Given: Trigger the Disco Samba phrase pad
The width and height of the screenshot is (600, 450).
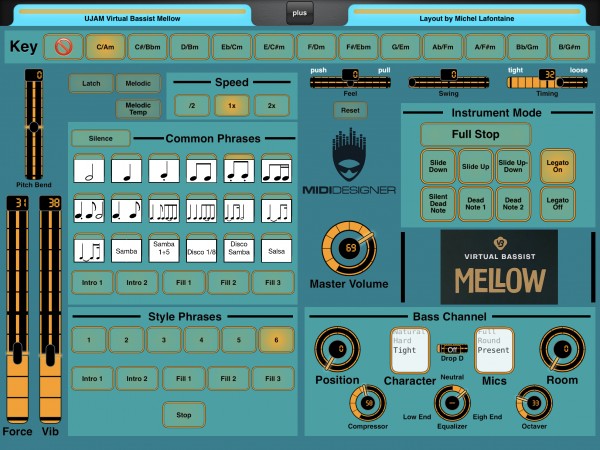Looking at the screenshot, I should point(239,248).
